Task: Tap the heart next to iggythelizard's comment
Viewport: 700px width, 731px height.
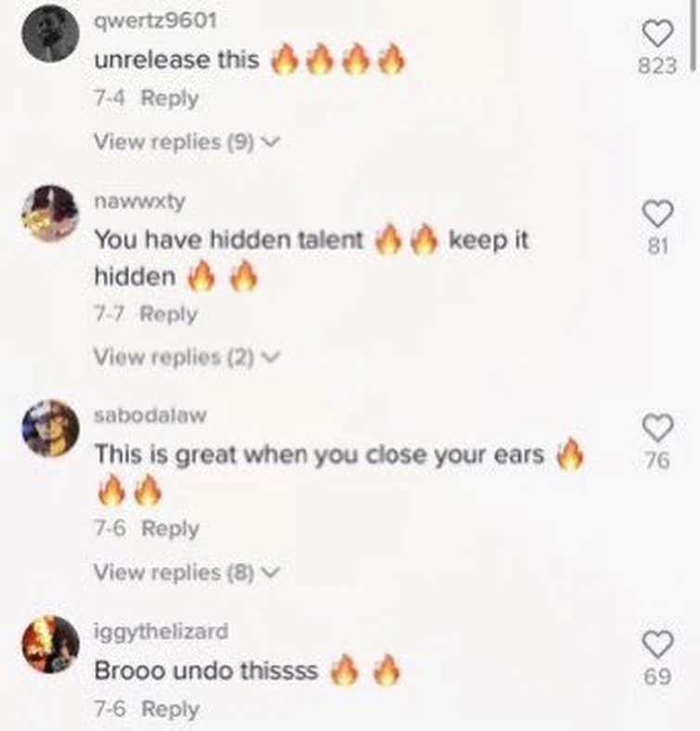Action: tap(657, 644)
